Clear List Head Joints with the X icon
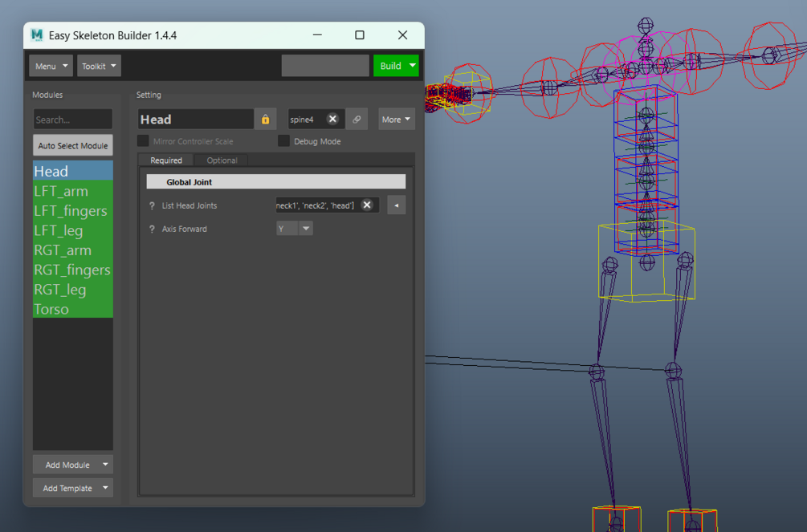807x532 pixels. [x=367, y=205]
